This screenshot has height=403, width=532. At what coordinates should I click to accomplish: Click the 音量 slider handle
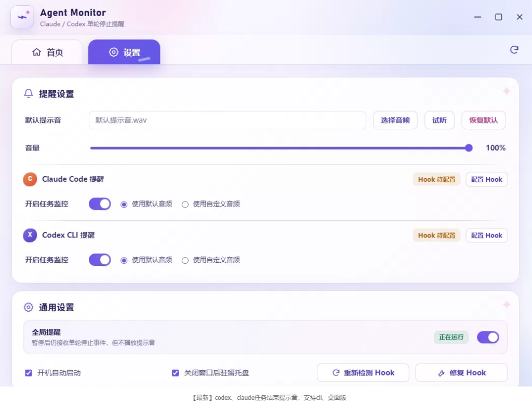point(469,147)
